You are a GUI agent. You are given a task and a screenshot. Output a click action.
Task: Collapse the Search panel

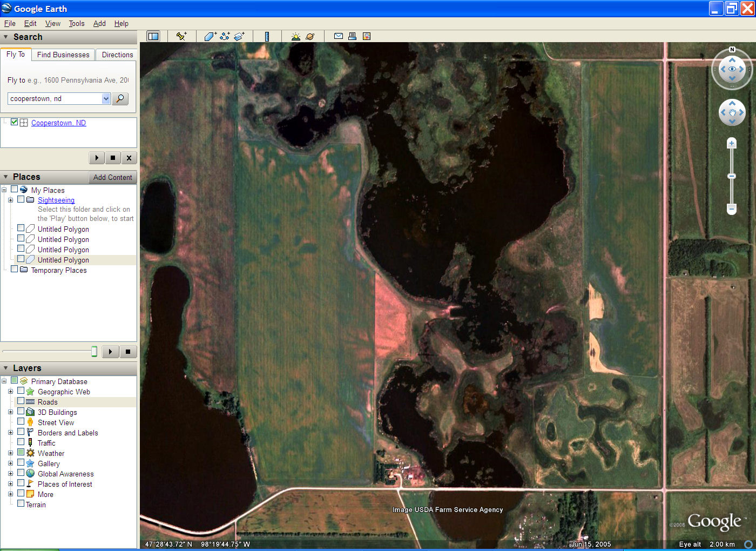tap(6, 37)
